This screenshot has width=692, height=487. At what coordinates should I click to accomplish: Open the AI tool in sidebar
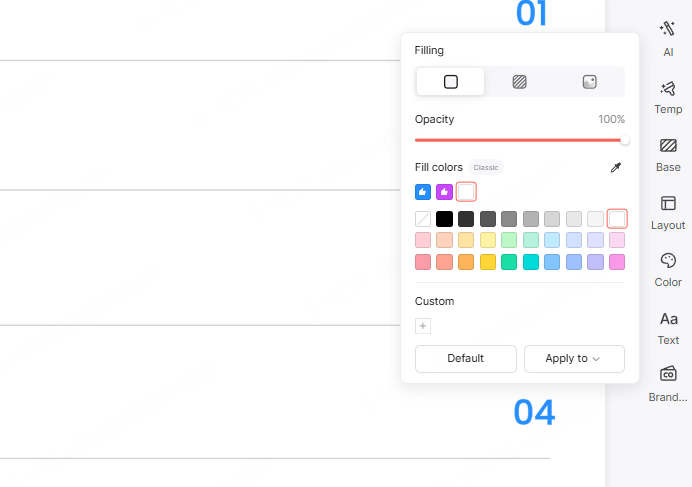click(x=668, y=36)
